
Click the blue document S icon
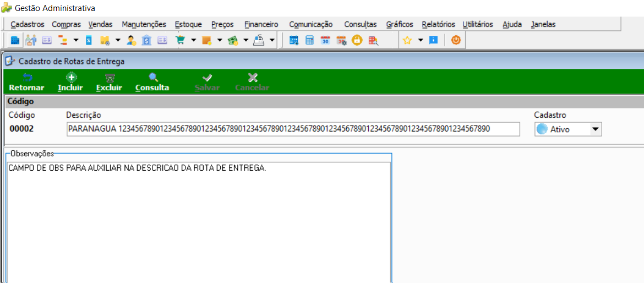[x=89, y=40]
